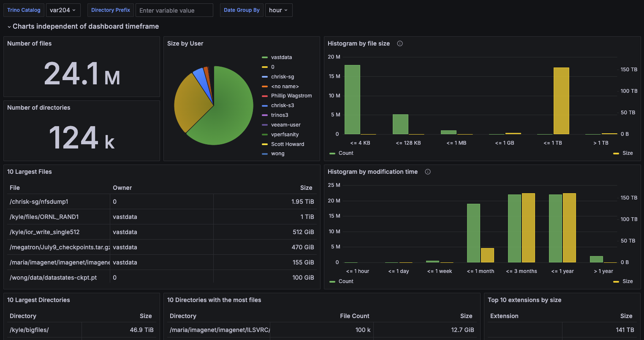
Task: Sort 10 Largest Directories by Directory column
Action: click(23, 316)
